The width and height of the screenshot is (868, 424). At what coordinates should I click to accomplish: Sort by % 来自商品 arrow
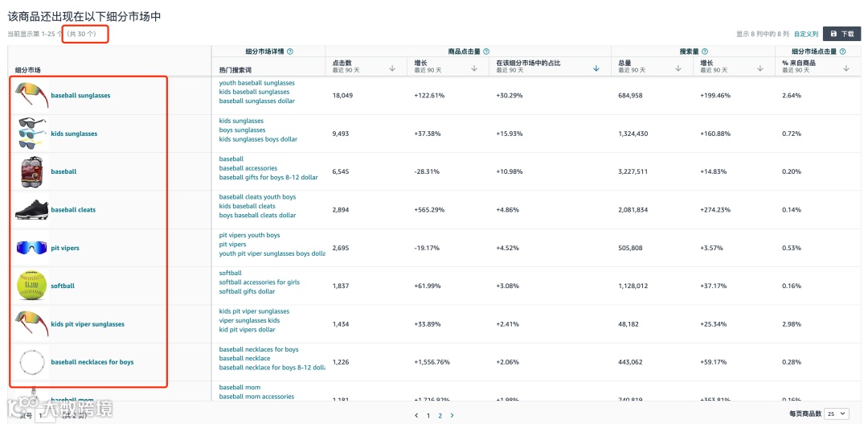coord(846,68)
